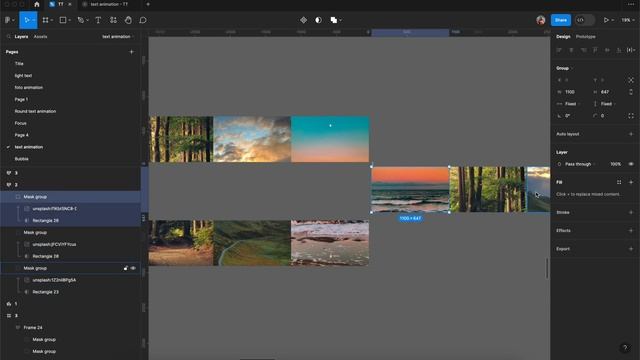640x360 pixels.
Task: Toggle lock on hovered Mask group
Action: 126,268
